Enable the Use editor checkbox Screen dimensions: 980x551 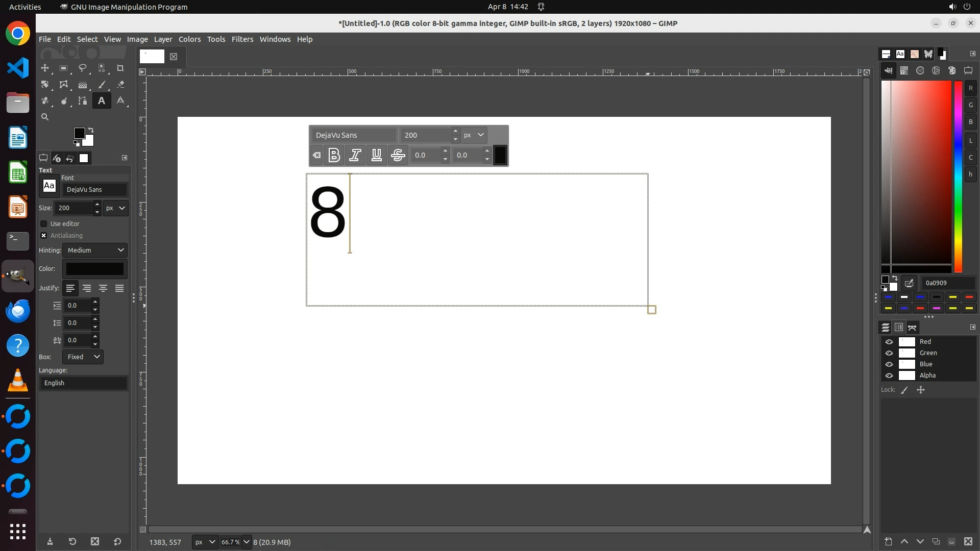coord(44,224)
